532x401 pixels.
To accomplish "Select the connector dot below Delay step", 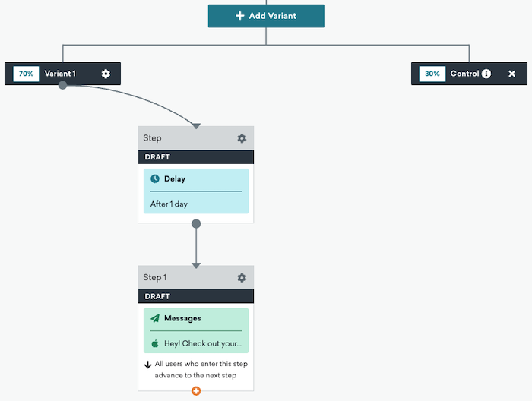I will pyautogui.click(x=196, y=224).
